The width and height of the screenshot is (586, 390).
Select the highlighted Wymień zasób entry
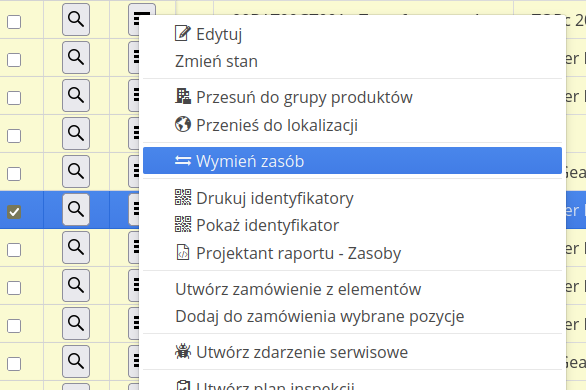(x=352, y=161)
